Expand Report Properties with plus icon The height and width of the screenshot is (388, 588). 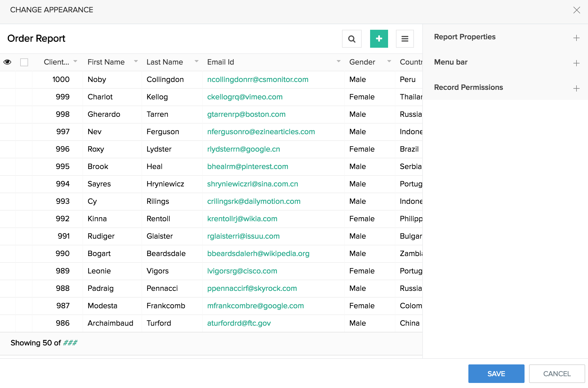(576, 38)
